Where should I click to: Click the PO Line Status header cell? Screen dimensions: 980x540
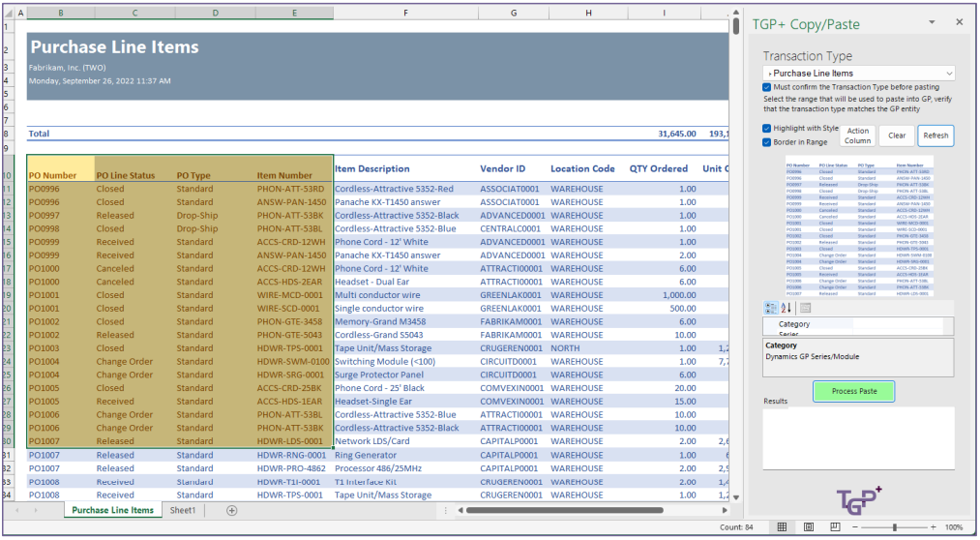click(134, 169)
